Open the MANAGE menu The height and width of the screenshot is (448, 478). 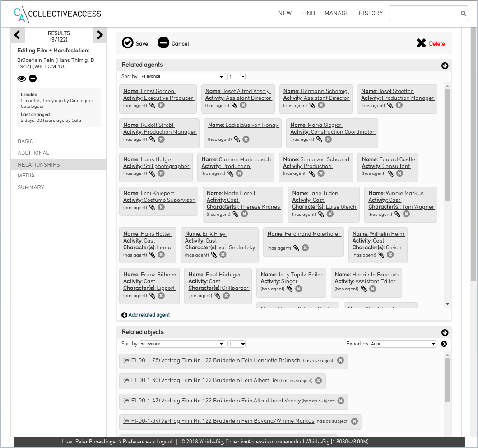pyautogui.click(x=337, y=14)
